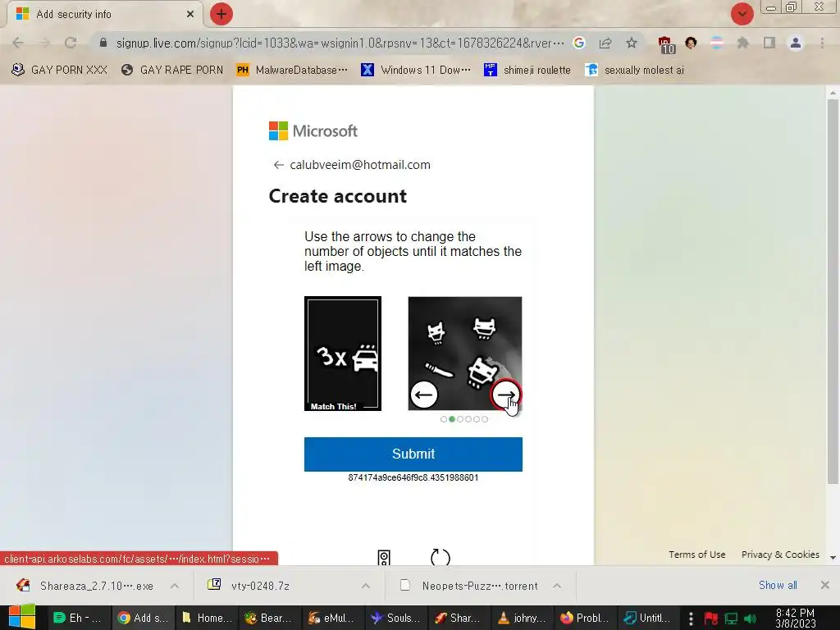Go back using arrow beside email address

[x=278, y=165]
